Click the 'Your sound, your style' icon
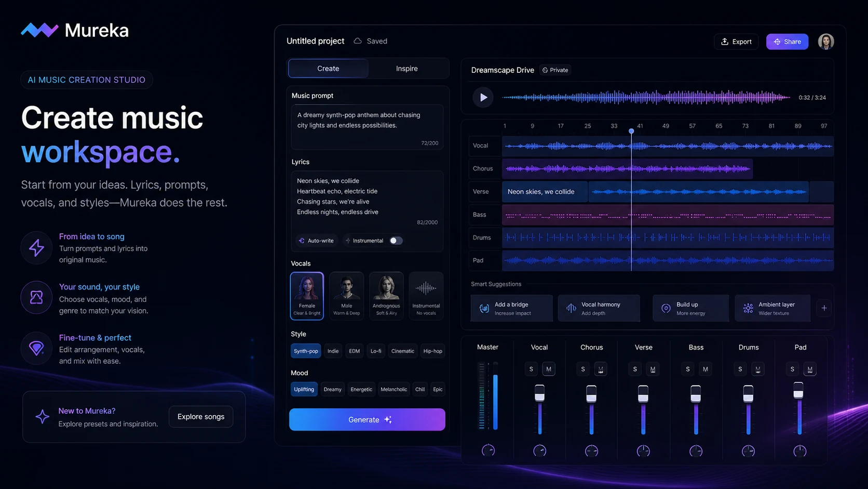 36,297
